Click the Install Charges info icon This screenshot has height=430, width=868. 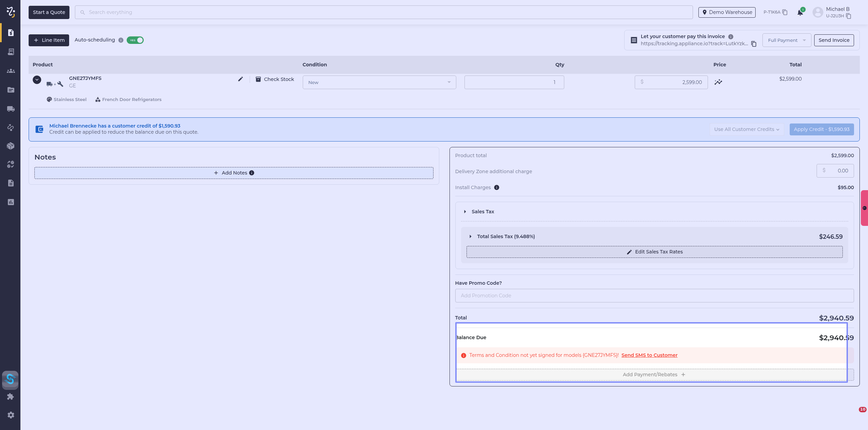496,187
